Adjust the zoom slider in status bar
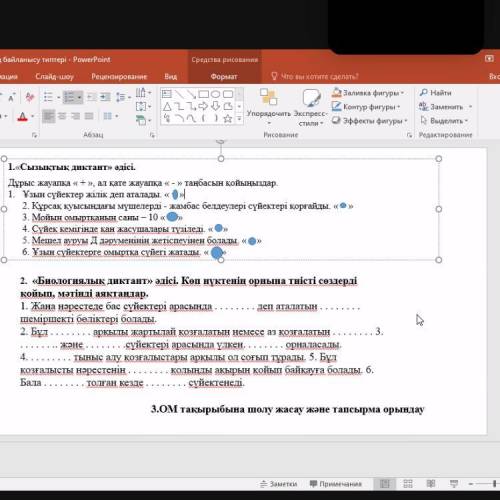Image resolution: width=500 pixels, height=500 pixels. 494,484
